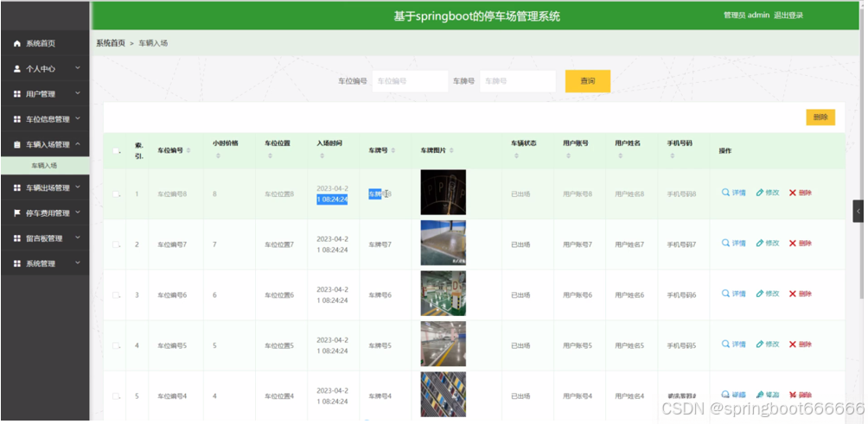Expand the 个人中心 sidebar menu
The image size is (868, 424).
[x=45, y=68]
